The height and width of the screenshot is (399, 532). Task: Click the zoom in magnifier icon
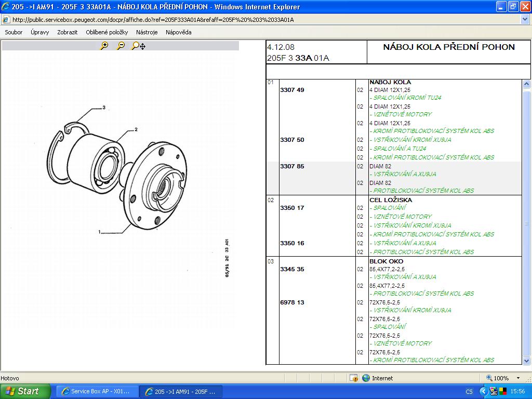click(x=104, y=46)
